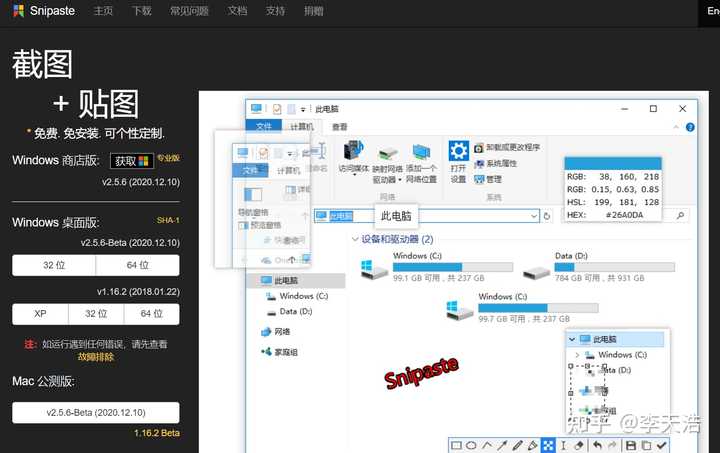Open the 故障排除 troubleshooting link
The width and height of the screenshot is (720, 453).
(x=96, y=357)
